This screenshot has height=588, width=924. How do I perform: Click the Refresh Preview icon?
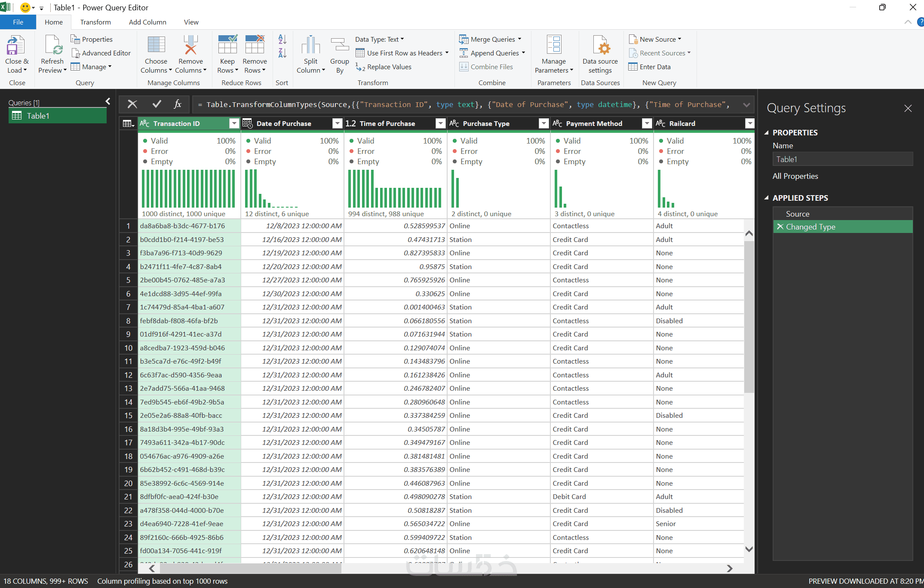click(x=53, y=45)
